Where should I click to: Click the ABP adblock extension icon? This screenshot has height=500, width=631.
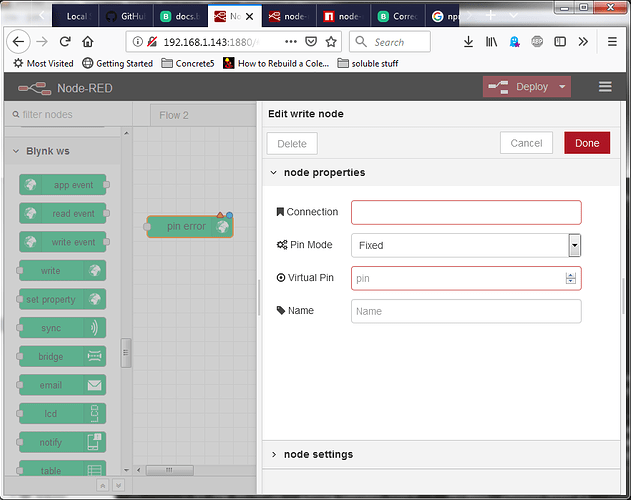pyautogui.click(x=537, y=41)
